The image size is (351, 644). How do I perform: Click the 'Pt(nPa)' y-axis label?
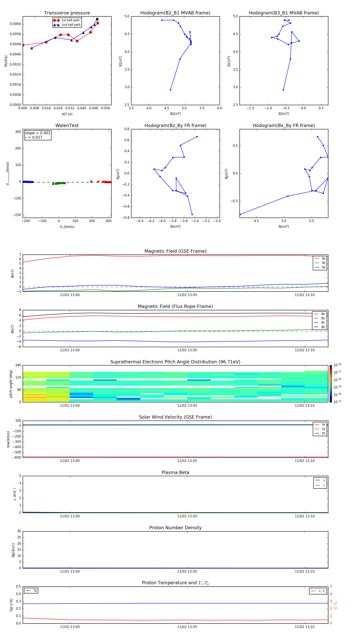[x=6, y=61]
